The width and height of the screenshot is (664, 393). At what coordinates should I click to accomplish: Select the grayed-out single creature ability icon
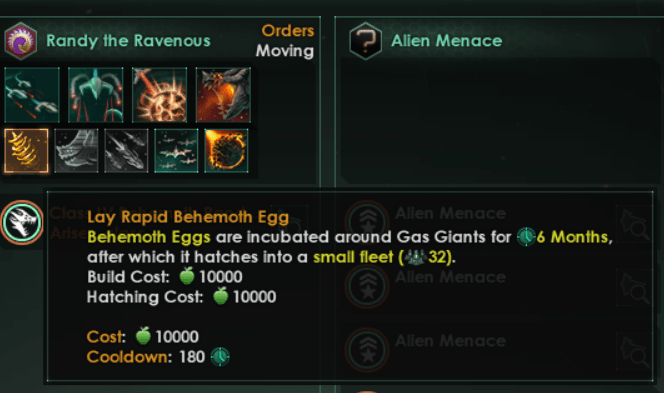(76, 151)
